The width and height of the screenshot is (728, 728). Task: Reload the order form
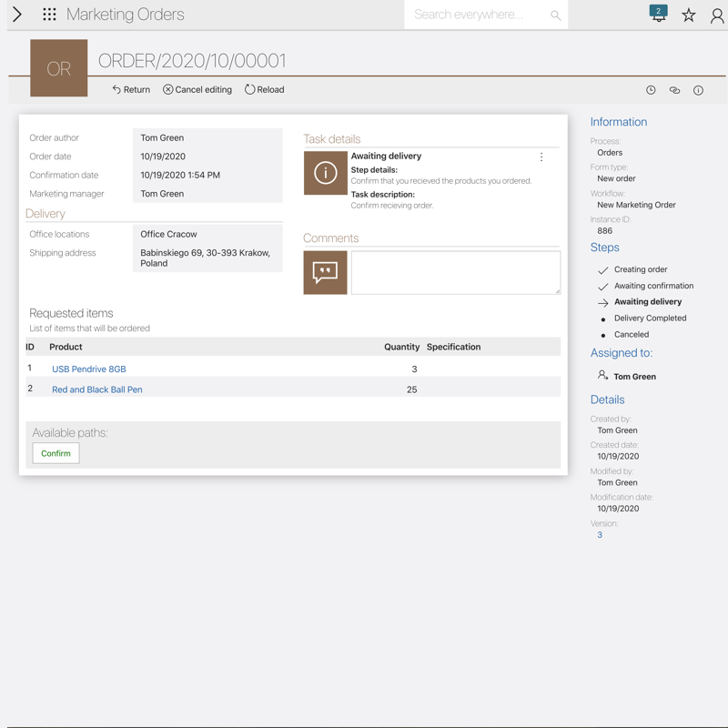tap(264, 90)
